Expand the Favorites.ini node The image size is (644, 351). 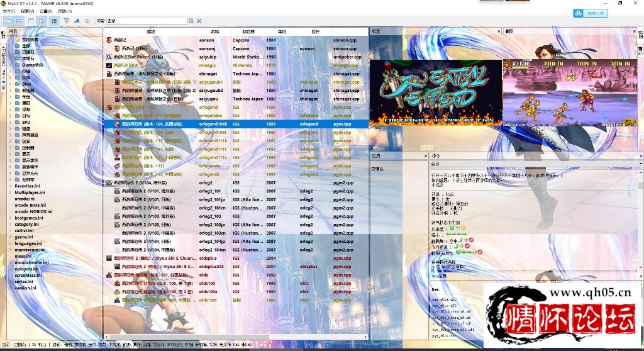tap(11, 186)
